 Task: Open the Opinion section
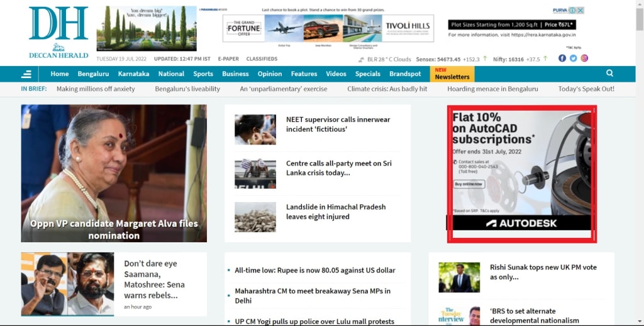pos(270,74)
